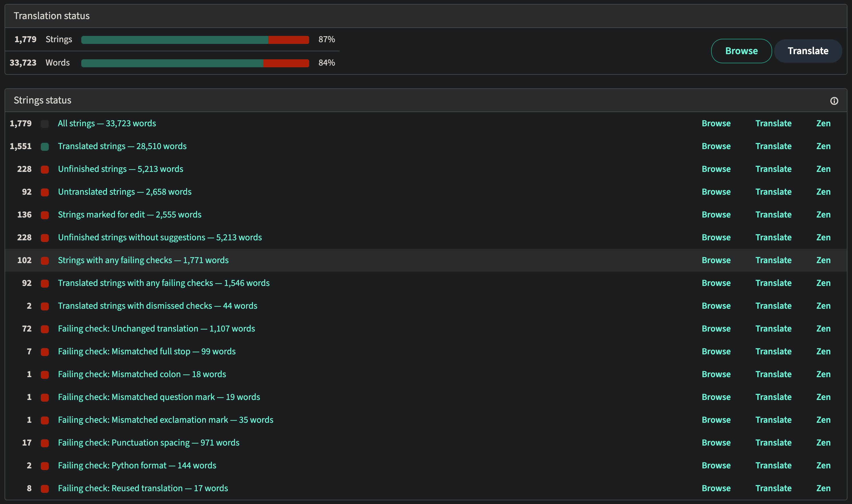The image size is (852, 504).
Task: Click the Strings status info icon
Action: point(834,101)
